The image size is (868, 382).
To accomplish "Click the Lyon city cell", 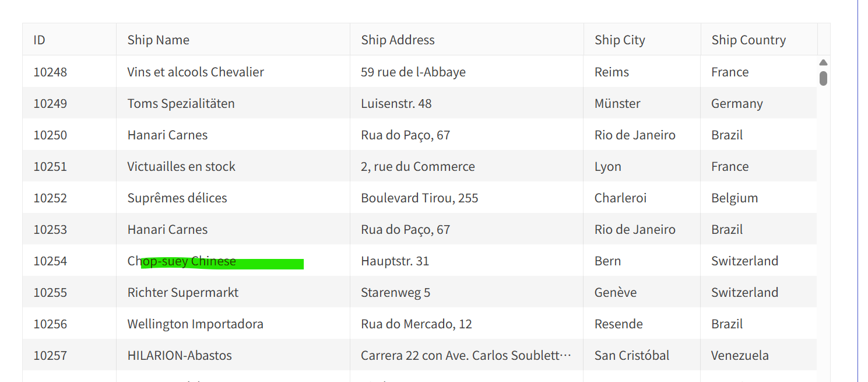I will click(608, 166).
